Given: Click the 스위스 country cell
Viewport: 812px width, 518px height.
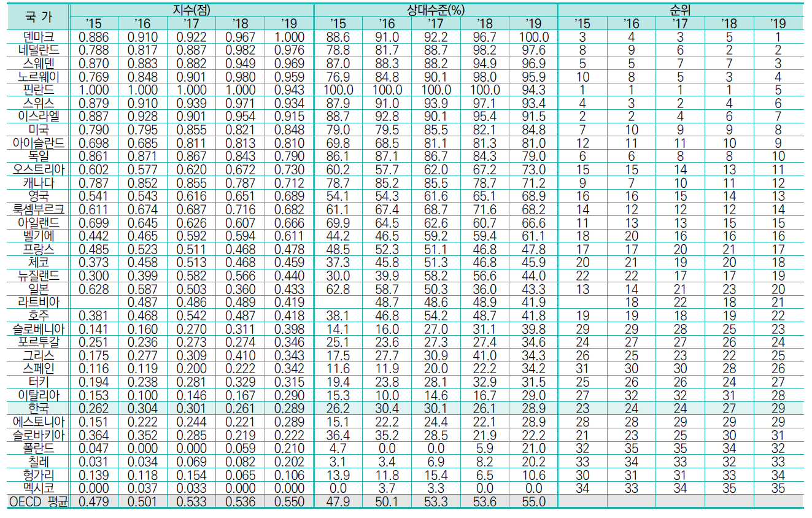Looking at the screenshot, I should coord(38,102).
